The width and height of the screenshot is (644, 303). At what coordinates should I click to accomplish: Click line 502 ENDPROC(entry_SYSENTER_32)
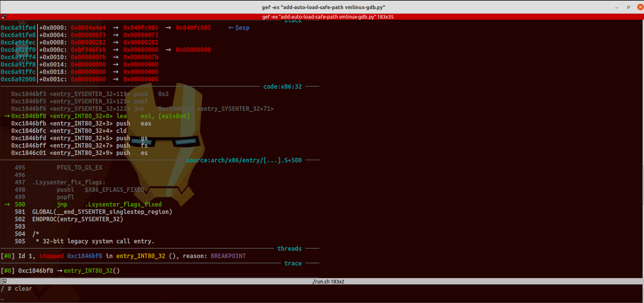69,219
